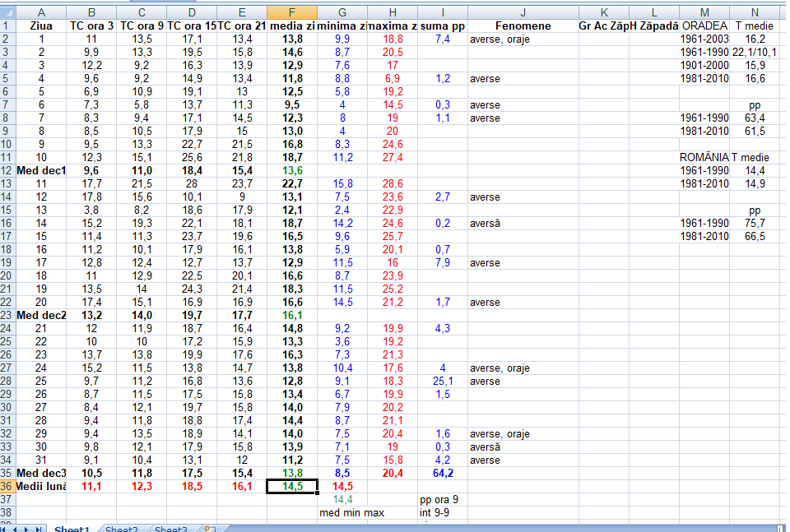The width and height of the screenshot is (790, 532).
Task: Click the 'pp ora 9' cell
Action: (x=443, y=499)
